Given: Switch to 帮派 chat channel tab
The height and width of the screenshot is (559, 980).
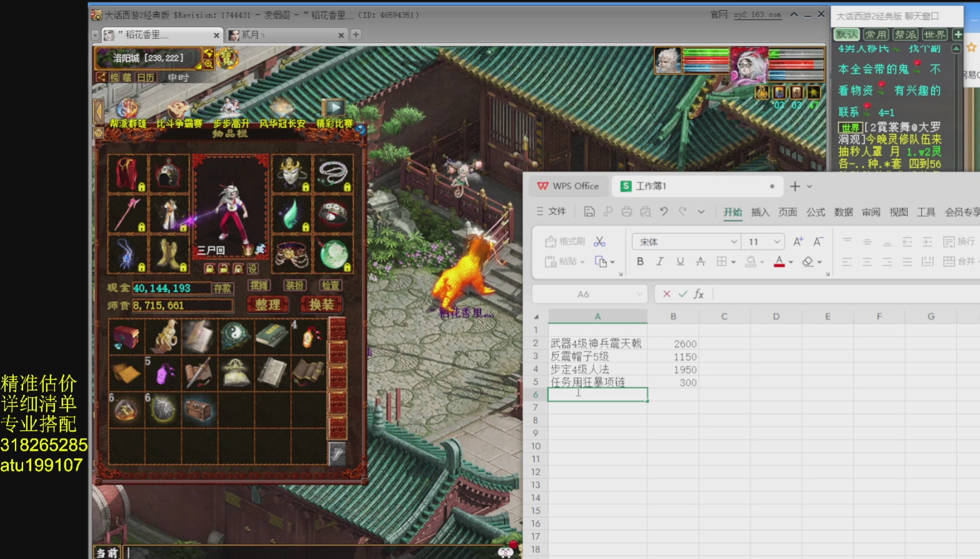Looking at the screenshot, I should [x=906, y=34].
